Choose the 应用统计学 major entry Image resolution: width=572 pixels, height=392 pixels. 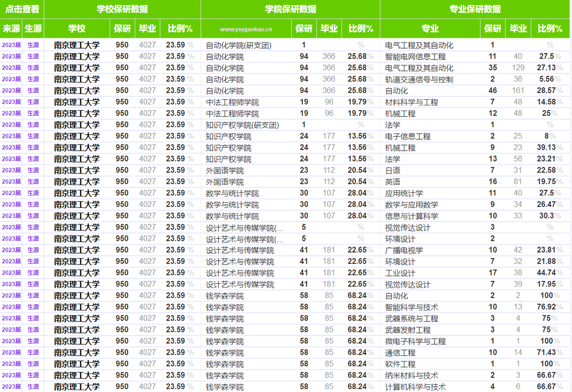pos(404,193)
